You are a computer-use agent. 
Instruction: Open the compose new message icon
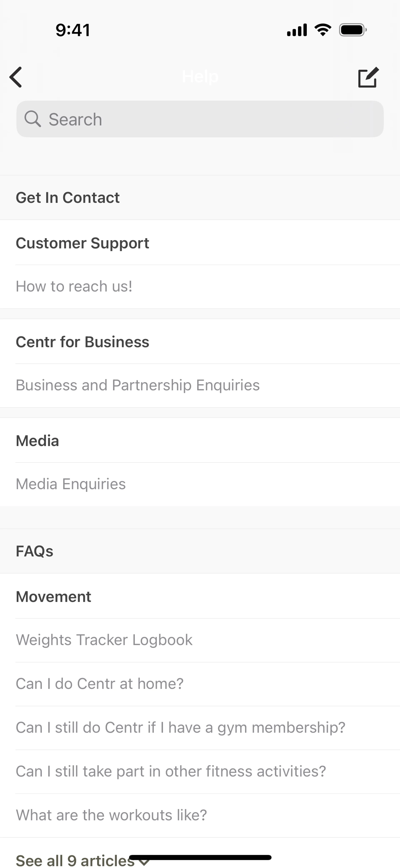click(x=368, y=78)
